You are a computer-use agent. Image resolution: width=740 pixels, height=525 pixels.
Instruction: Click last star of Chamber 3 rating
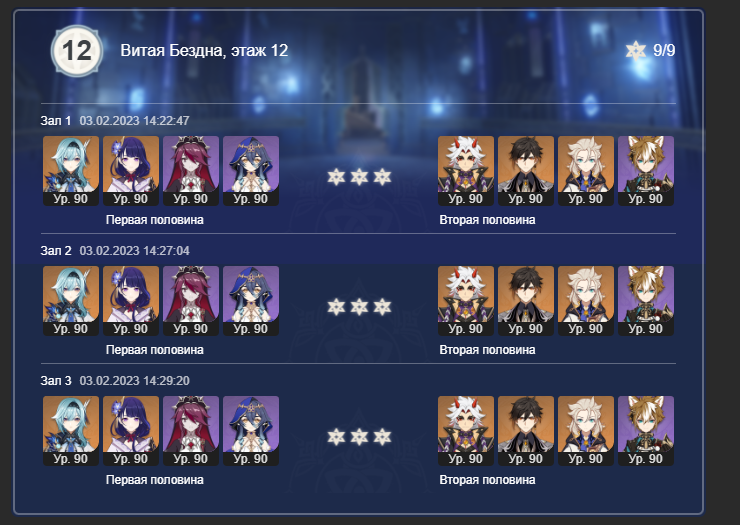(382, 437)
